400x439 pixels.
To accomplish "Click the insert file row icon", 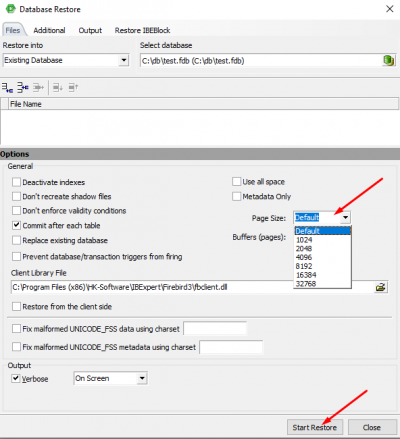I will point(23,88).
